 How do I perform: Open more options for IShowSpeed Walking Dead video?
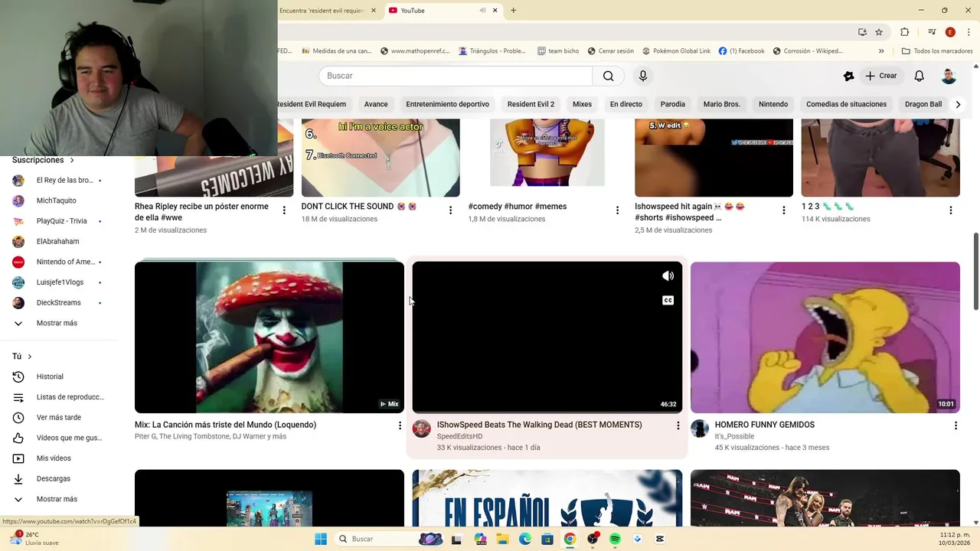click(x=678, y=425)
